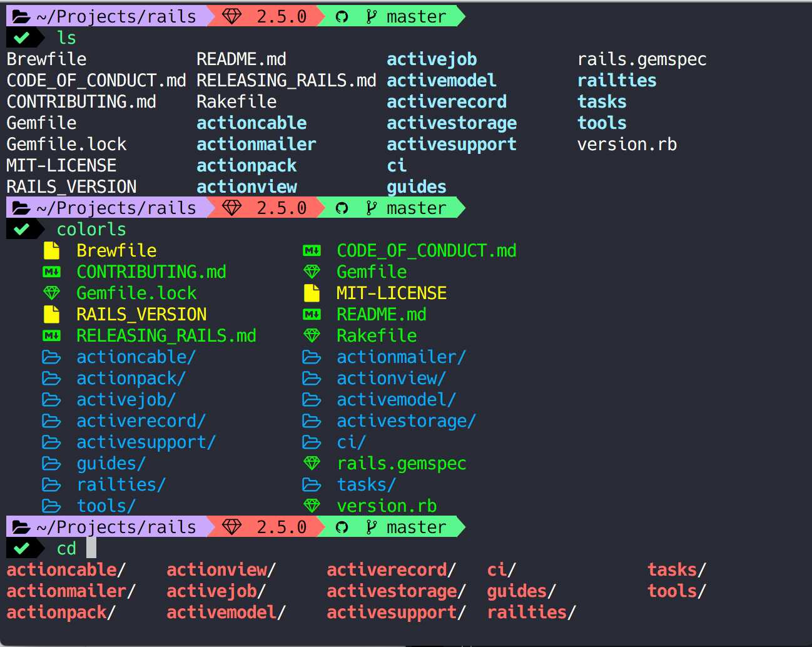
Task: Click the gem icon beside version.rb
Action: 312,506
